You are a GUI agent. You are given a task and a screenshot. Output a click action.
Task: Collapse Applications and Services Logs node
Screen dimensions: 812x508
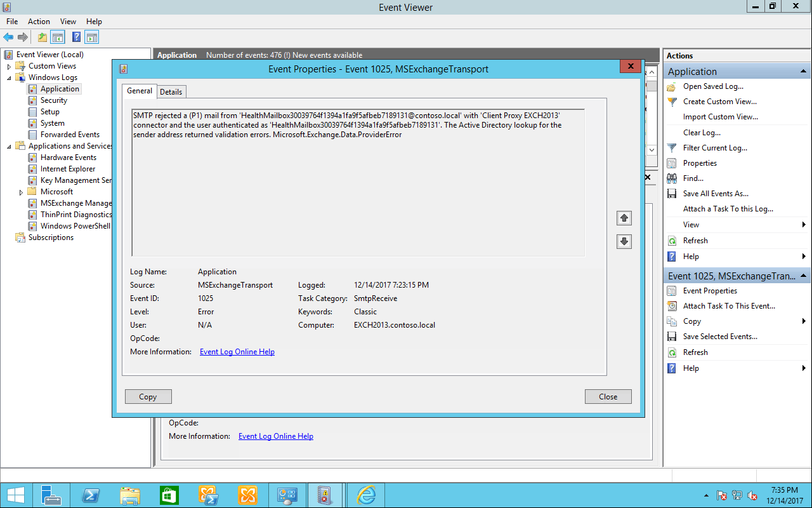(x=9, y=146)
